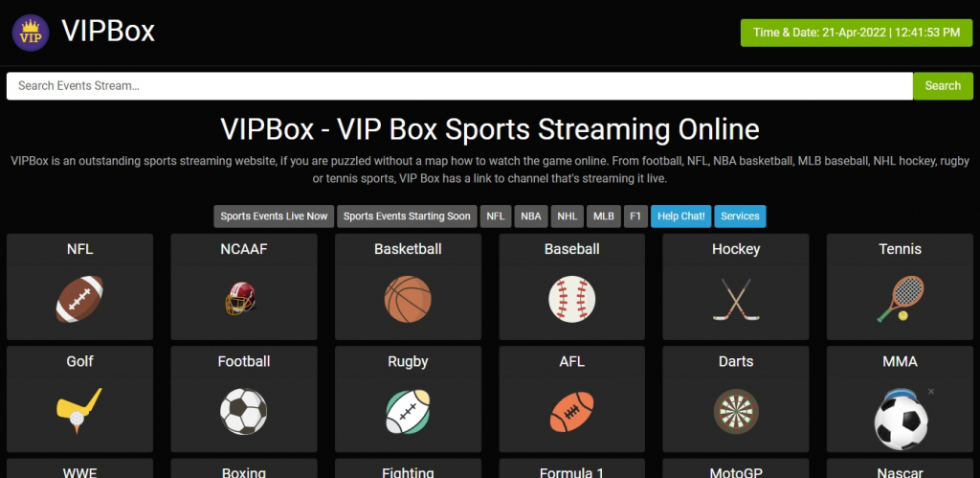Select the NCAAF helmet icon
The height and width of the screenshot is (478, 980).
(x=240, y=299)
